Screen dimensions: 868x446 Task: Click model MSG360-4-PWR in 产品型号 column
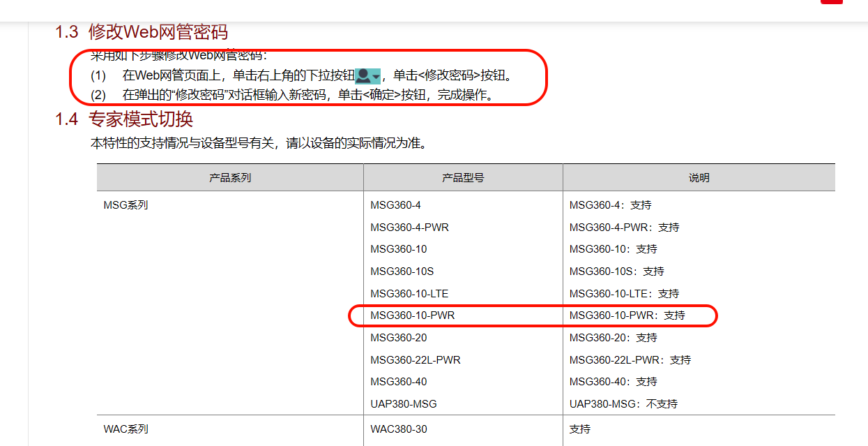click(x=409, y=228)
